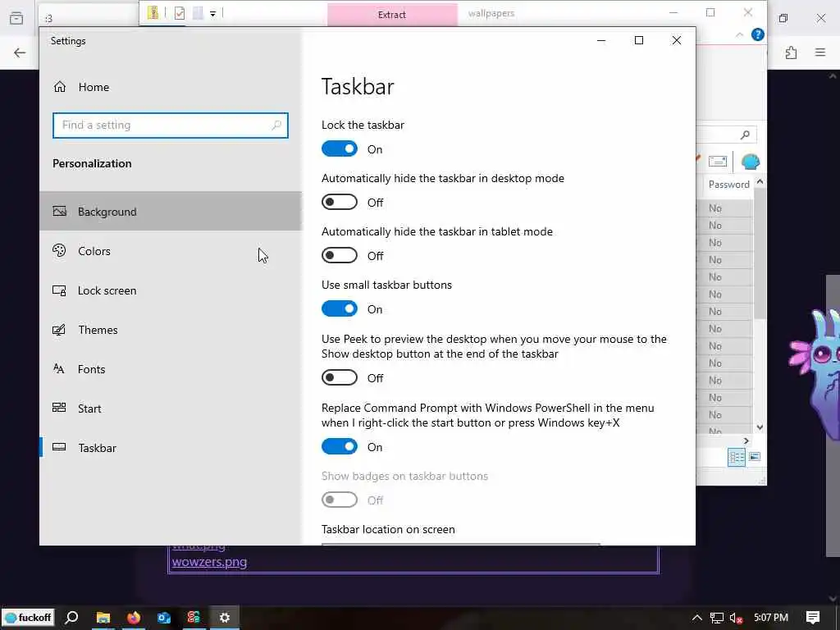Open the Background personalization page
Viewport: 840px width, 630px height.
(x=171, y=211)
